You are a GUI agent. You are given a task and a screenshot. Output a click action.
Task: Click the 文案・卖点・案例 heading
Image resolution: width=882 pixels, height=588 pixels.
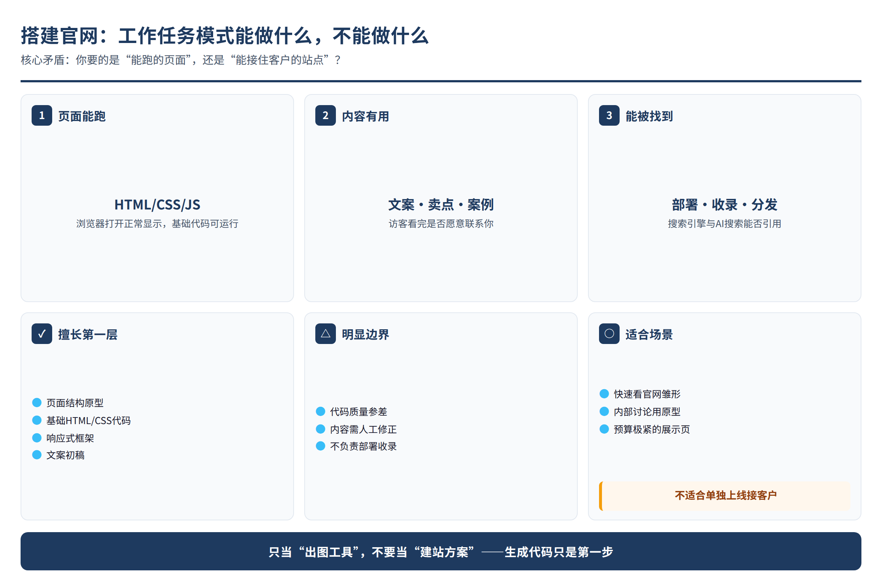click(x=441, y=205)
